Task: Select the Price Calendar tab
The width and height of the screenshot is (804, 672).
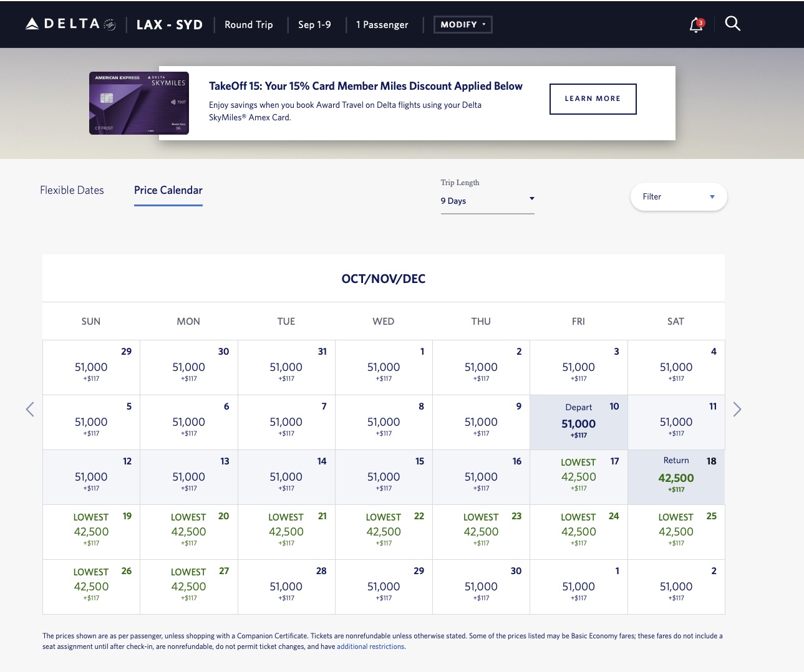Action: click(x=168, y=190)
